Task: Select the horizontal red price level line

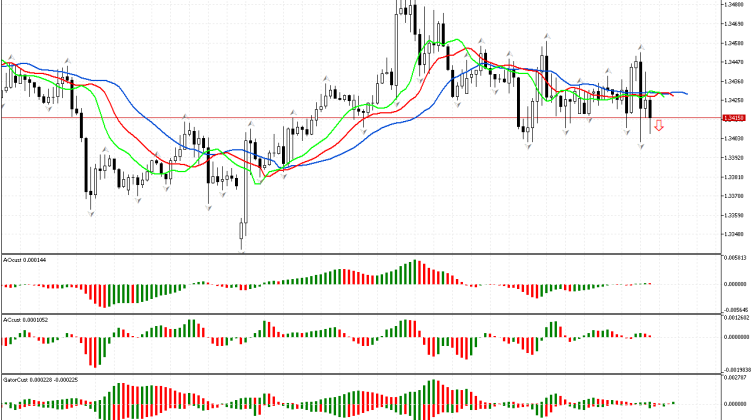Action: (x=300, y=118)
